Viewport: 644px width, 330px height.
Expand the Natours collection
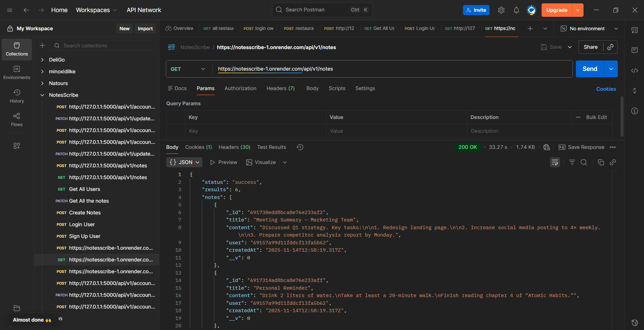click(42, 83)
